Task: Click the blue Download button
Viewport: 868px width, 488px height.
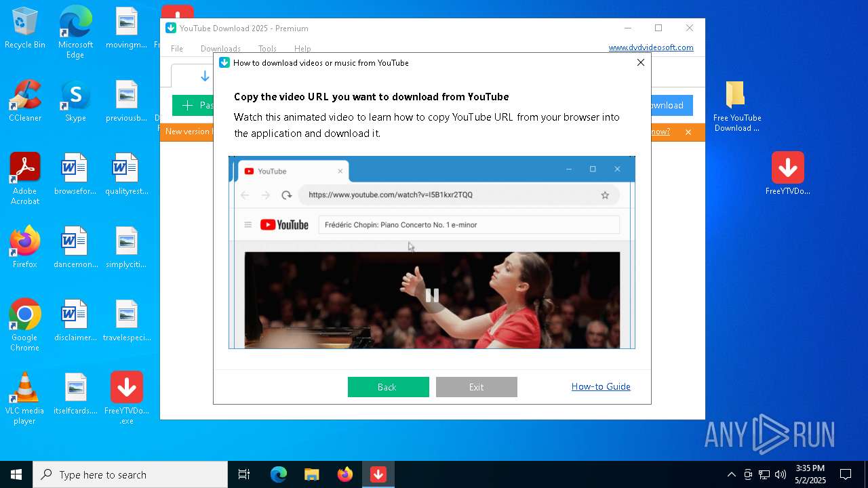Action: pyautogui.click(x=671, y=105)
